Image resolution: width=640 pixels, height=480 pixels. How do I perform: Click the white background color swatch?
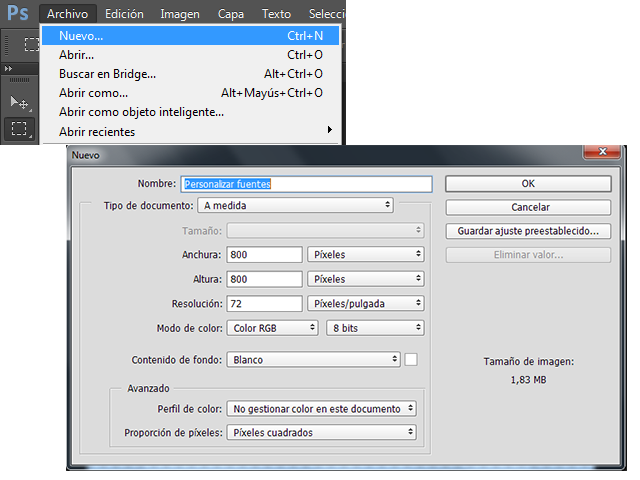click(411, 360)
